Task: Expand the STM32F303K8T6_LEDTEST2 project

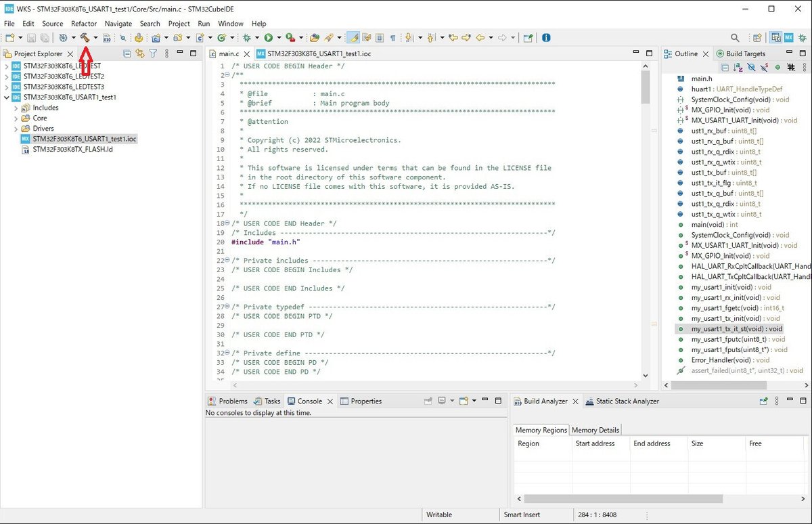Action: click(7, 77)
